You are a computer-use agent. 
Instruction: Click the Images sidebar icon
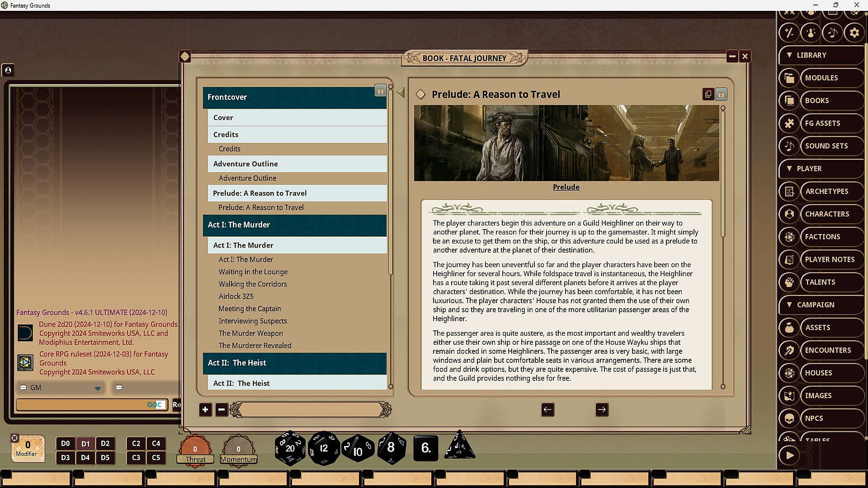789,396
